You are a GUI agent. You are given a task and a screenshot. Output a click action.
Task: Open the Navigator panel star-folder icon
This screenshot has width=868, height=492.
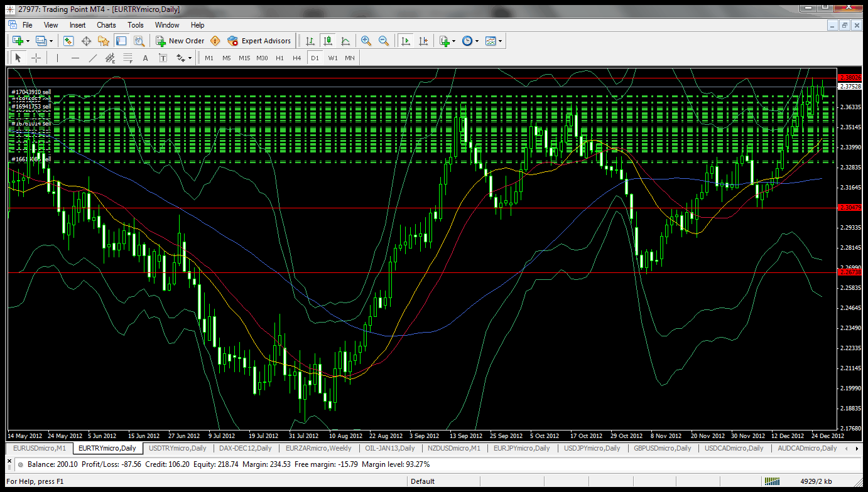(x=104, y=41)
